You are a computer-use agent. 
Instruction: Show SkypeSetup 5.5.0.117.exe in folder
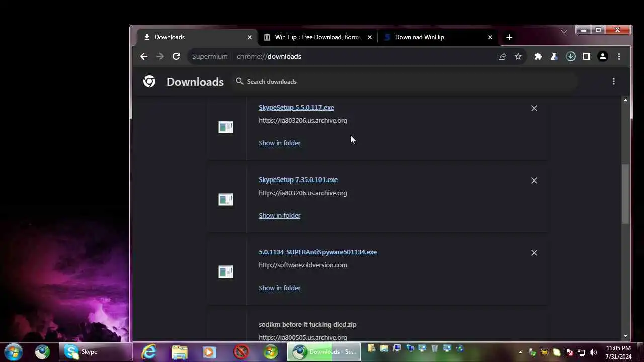tap(279, 143)
